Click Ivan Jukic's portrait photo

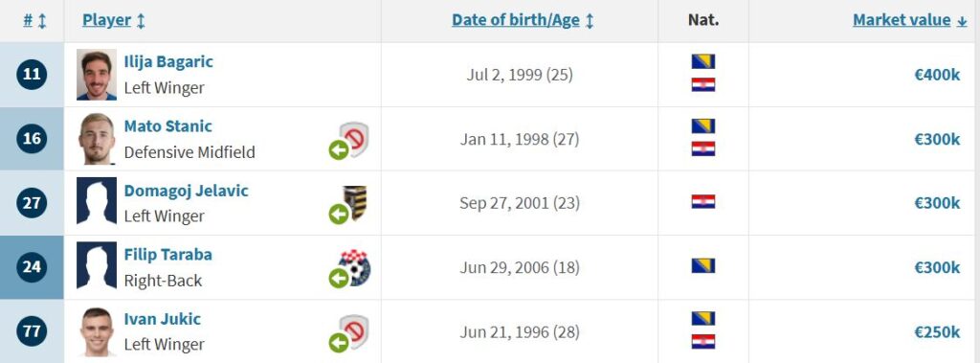point(97,331)
